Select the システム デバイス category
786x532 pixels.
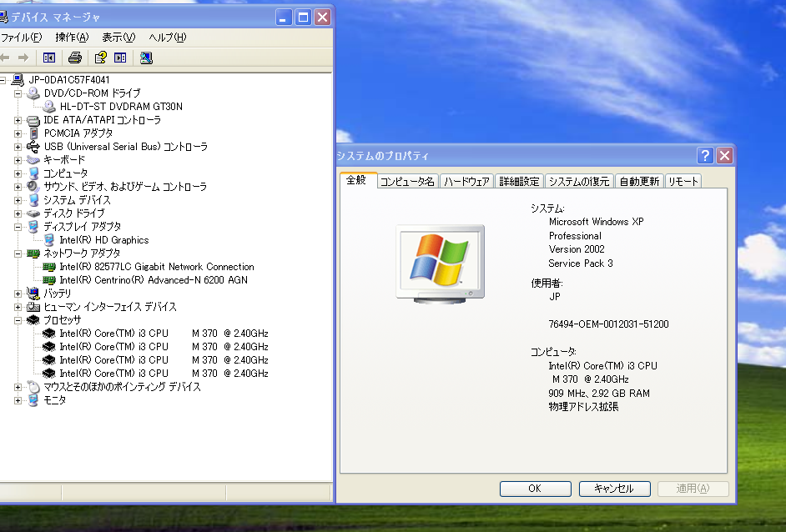point(78,200)
